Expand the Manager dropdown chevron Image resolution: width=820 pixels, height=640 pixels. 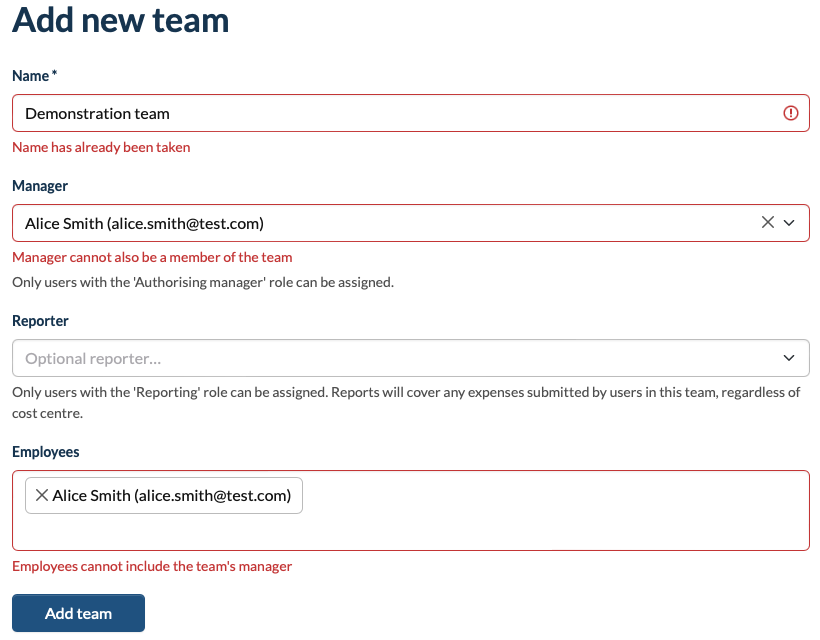(789, 223)
